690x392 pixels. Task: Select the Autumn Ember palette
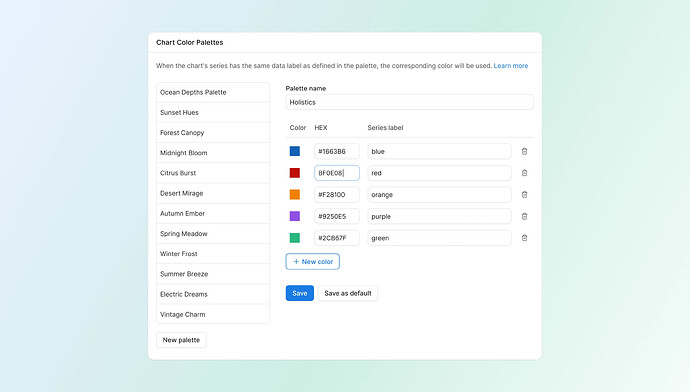click(213, 214)
